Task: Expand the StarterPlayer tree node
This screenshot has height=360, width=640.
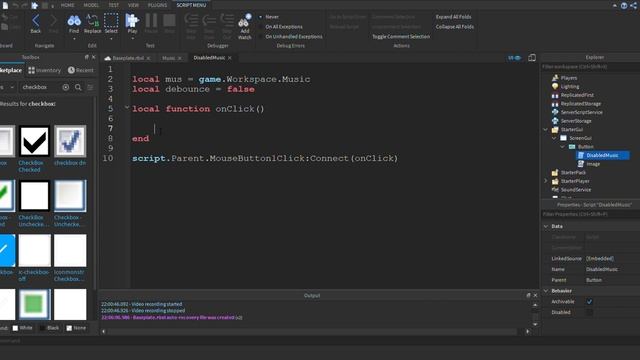Action: (x=546, y=181)
